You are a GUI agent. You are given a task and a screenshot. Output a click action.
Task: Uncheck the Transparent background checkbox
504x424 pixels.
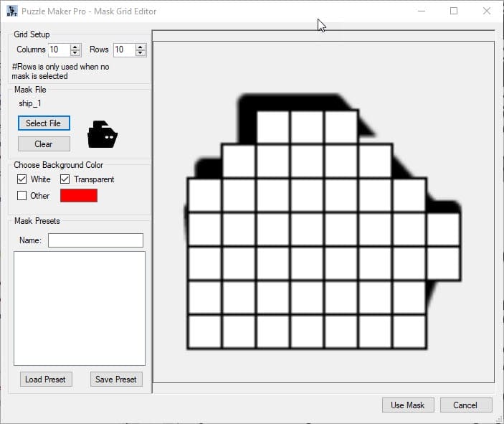coord(65,179)
